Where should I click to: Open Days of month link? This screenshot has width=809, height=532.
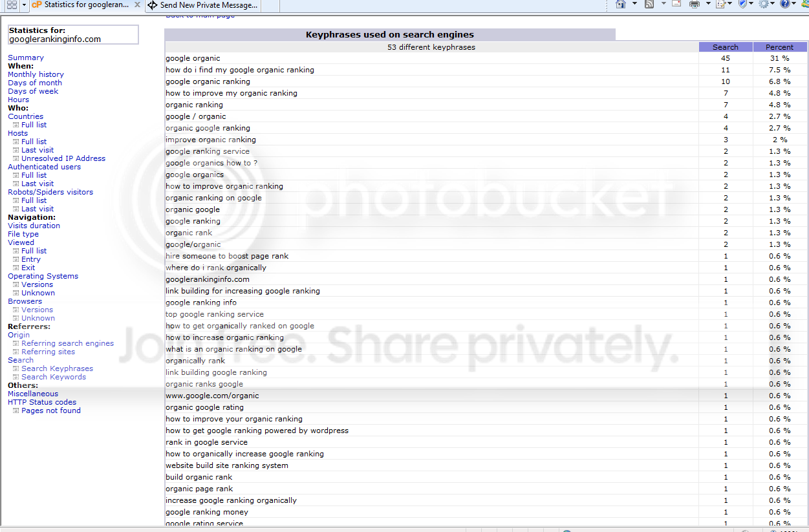click(x=35, y=83)
